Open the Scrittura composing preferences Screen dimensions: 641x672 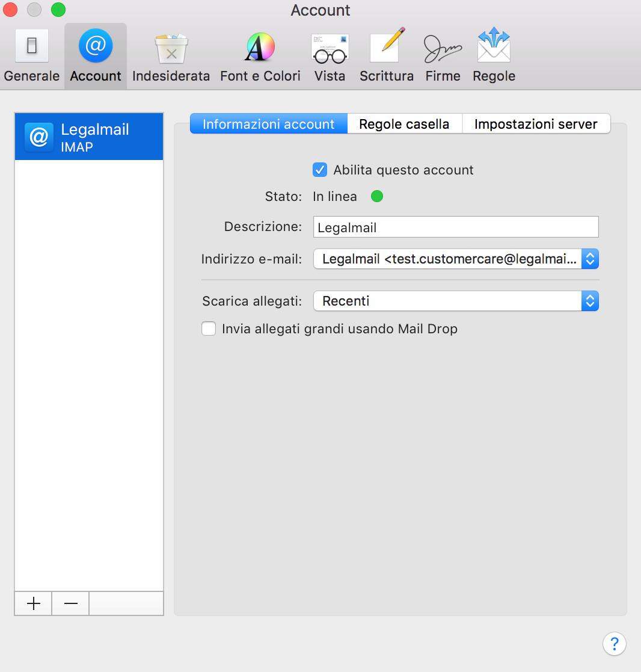386,57
